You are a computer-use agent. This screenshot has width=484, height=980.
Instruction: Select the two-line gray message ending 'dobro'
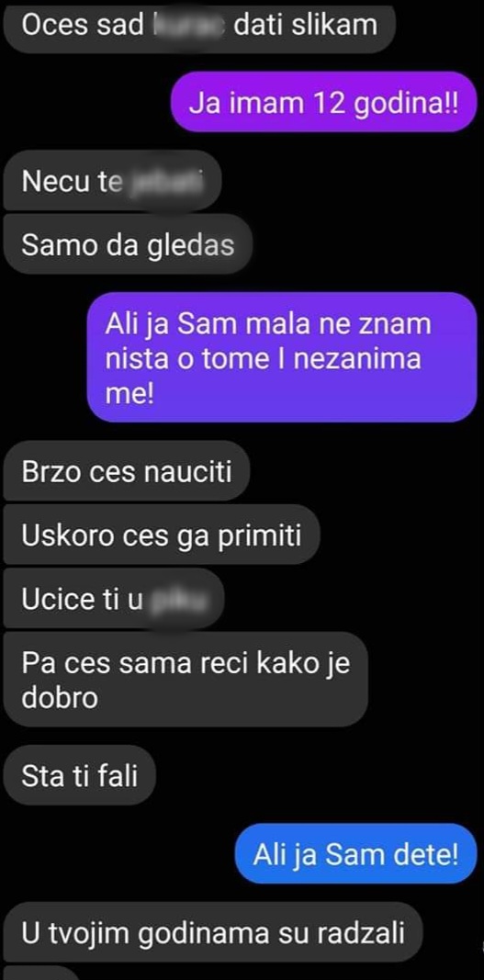(x=186, y=680)
